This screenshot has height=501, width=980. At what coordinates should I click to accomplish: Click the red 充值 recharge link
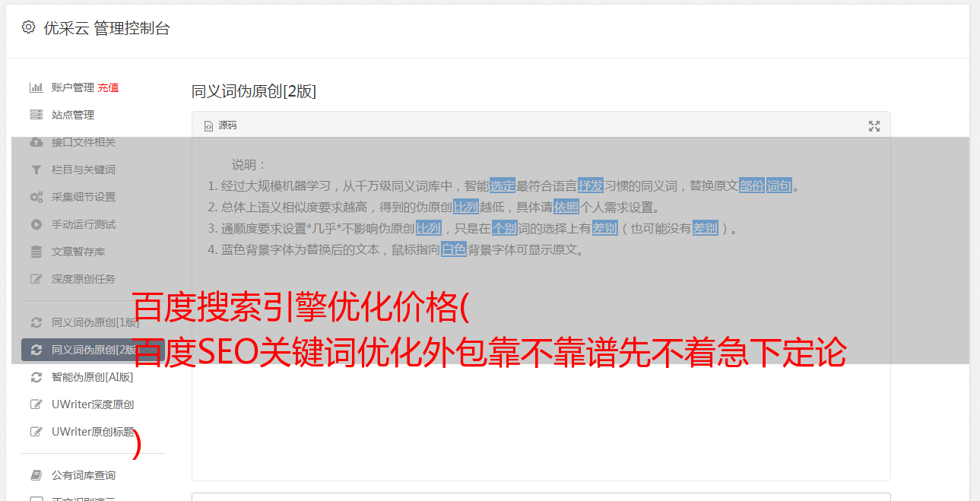[108, 87]
